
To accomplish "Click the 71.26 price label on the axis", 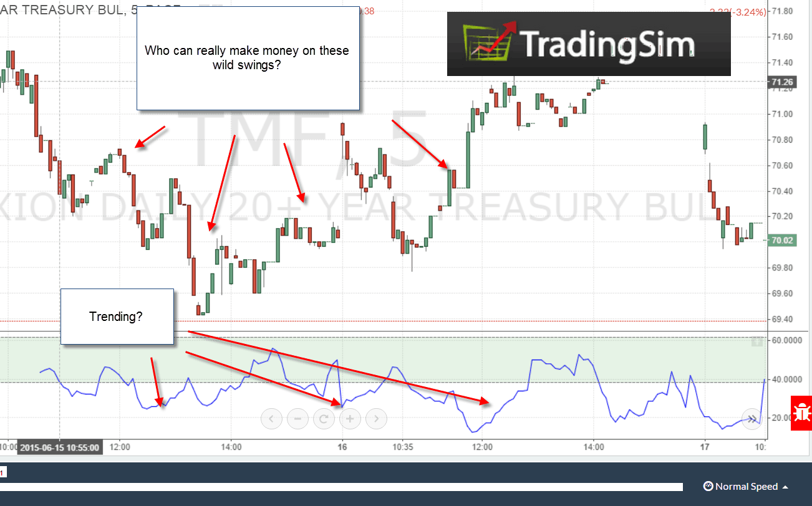I will (x=782, y=82).
